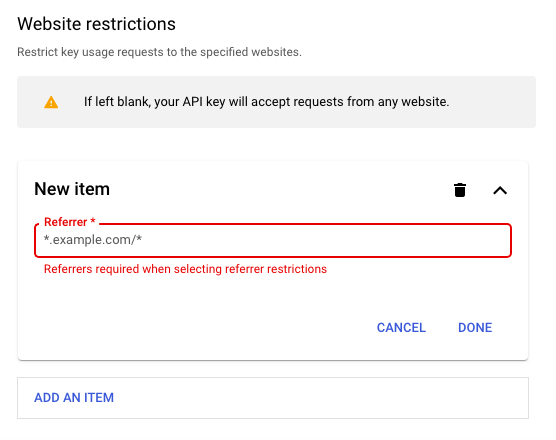Click the 'New item' card title
556x440 pixels.
coord(72,189)
